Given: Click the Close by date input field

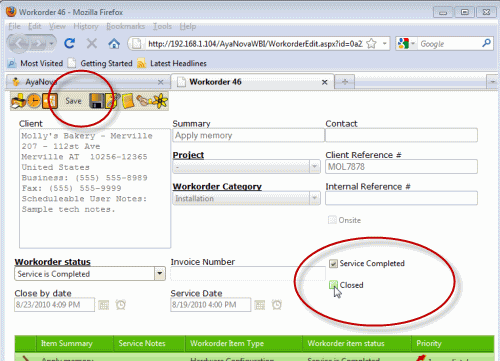Looking at the screenshot, I should [x=55, y=305].
